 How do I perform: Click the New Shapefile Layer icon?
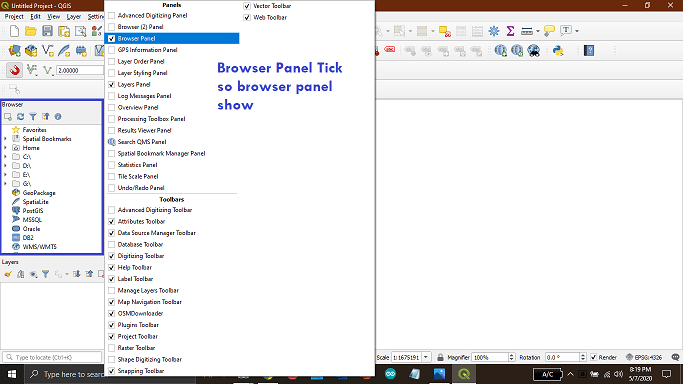tap(47, 51)
